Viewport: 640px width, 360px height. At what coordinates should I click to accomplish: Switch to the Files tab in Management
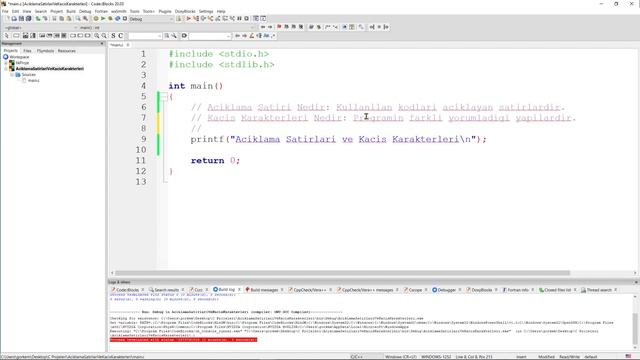tap(27, 51)
